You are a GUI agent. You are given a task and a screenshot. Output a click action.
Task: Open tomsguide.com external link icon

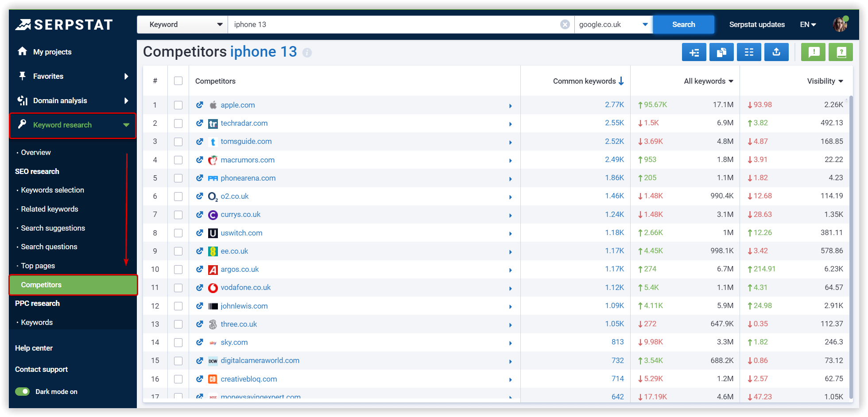click(x=200, y=141)
